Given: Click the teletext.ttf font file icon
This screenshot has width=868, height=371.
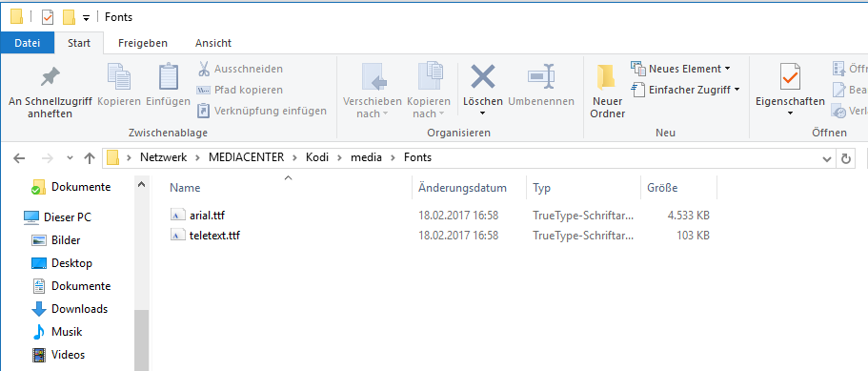Looking at the screenshot, I should (176, 236).
